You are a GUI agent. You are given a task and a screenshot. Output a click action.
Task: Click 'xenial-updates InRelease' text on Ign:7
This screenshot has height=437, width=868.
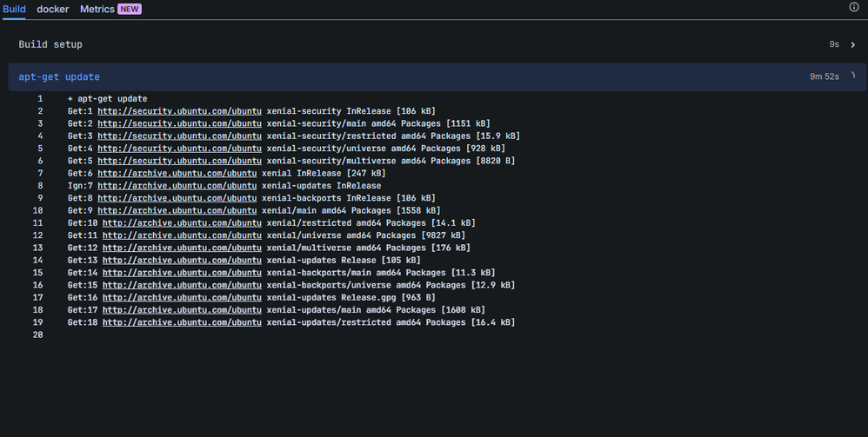click(x=321, y=186)
